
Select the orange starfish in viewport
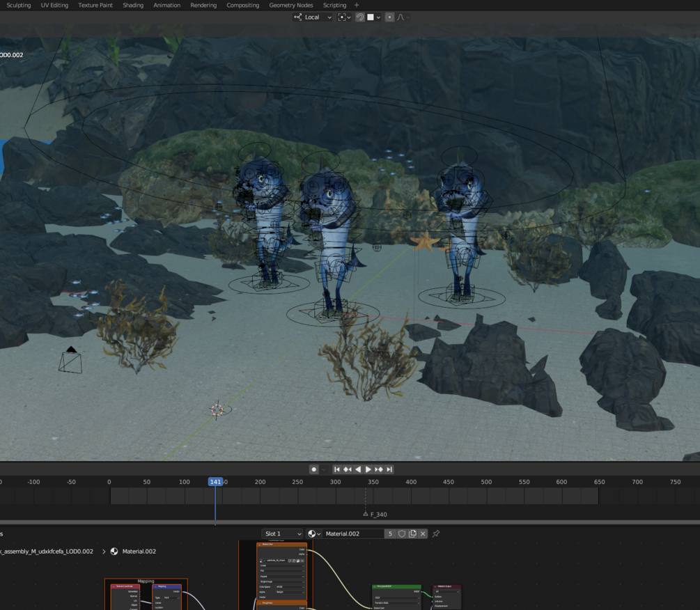[423, 242]
